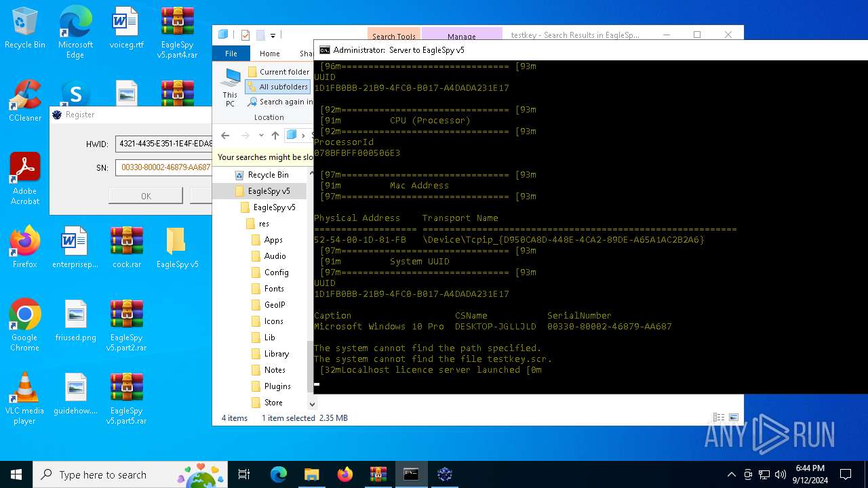
Task: Select All subfolders search scope
Action: click(278, 87)
